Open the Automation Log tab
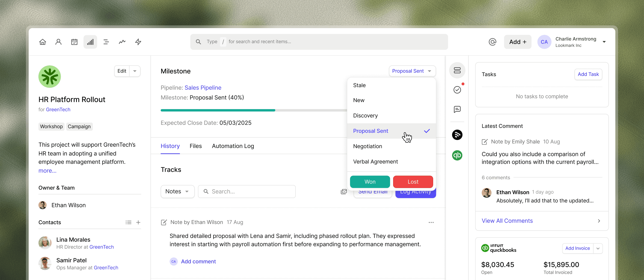Viewport: 644px width, 280px height. tap(233, 146)
